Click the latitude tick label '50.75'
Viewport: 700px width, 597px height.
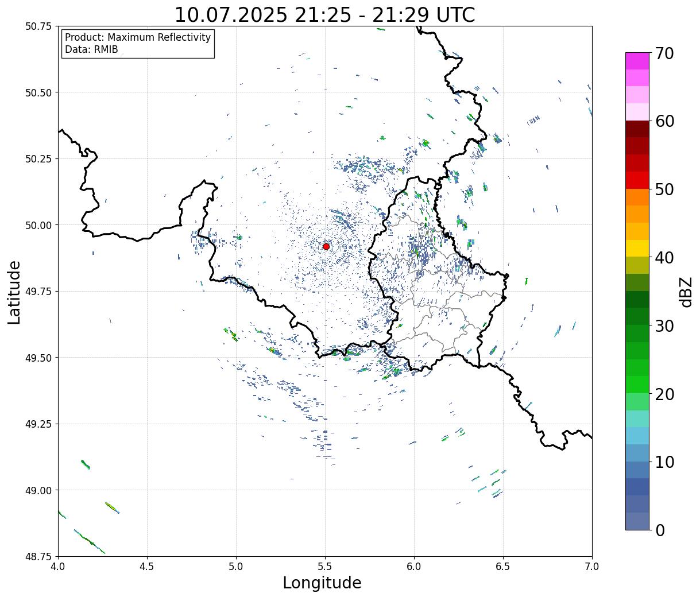[38, 26]
